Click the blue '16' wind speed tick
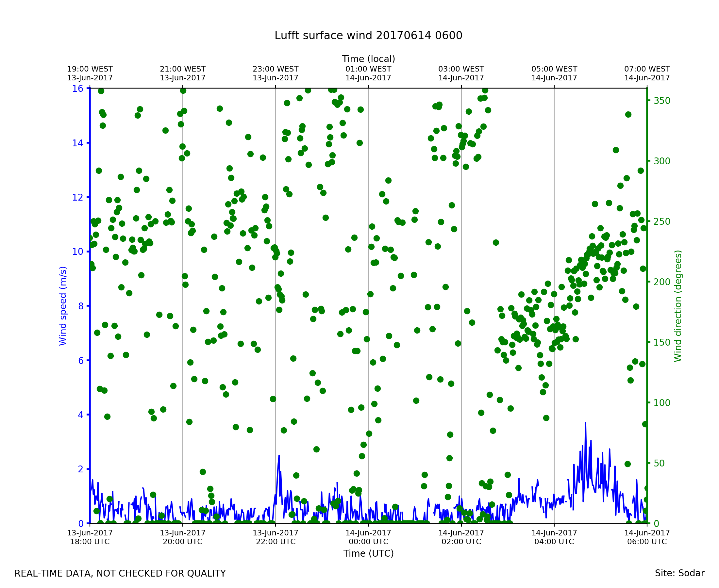 77,89
